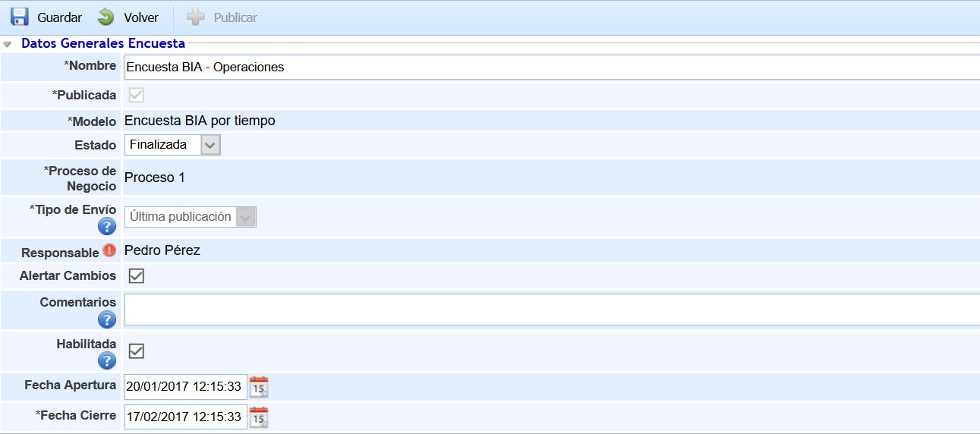Open the Fecha Apertura calendar picker
980x434 pixels.
pos(259,387)
